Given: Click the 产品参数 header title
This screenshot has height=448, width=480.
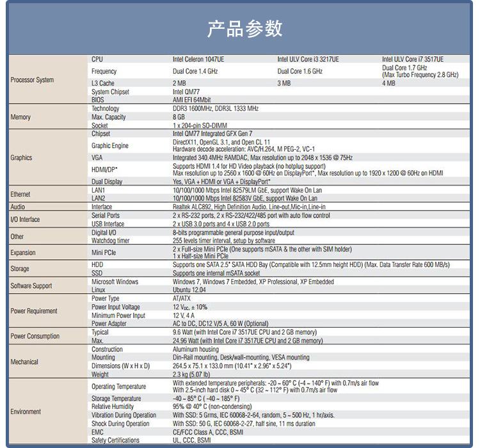Looking at the screenshot, I should (x=244, y=29).
